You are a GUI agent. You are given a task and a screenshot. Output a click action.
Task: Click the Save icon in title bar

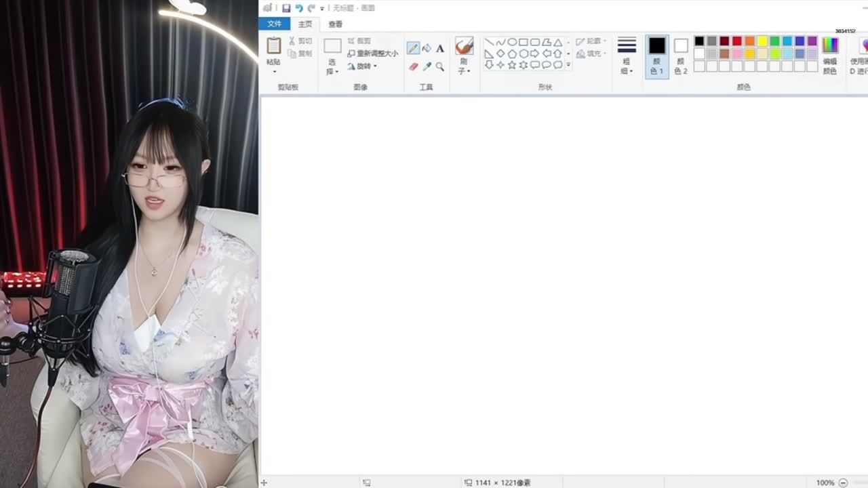(x=286, y=8)
